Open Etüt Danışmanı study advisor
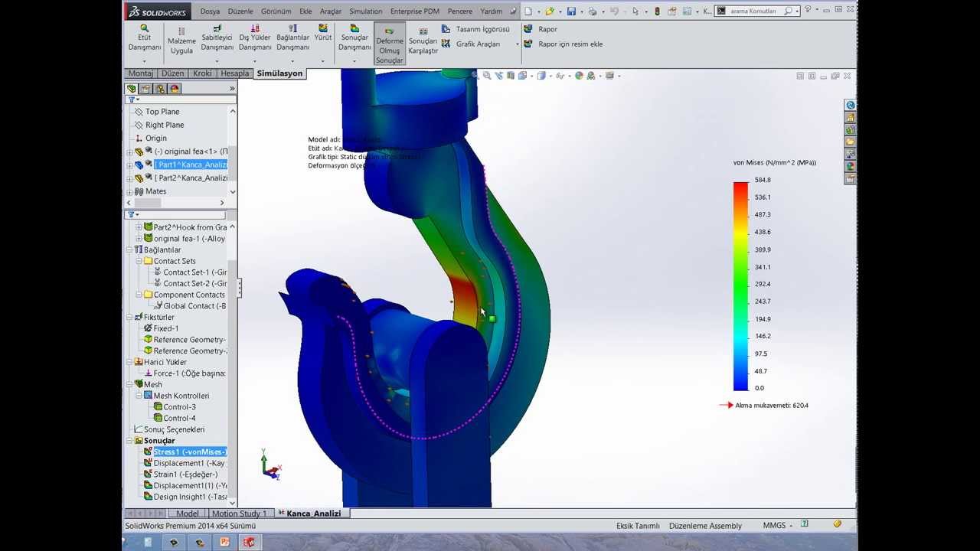This screenshot has width=980, height=551. pos(144,37)
